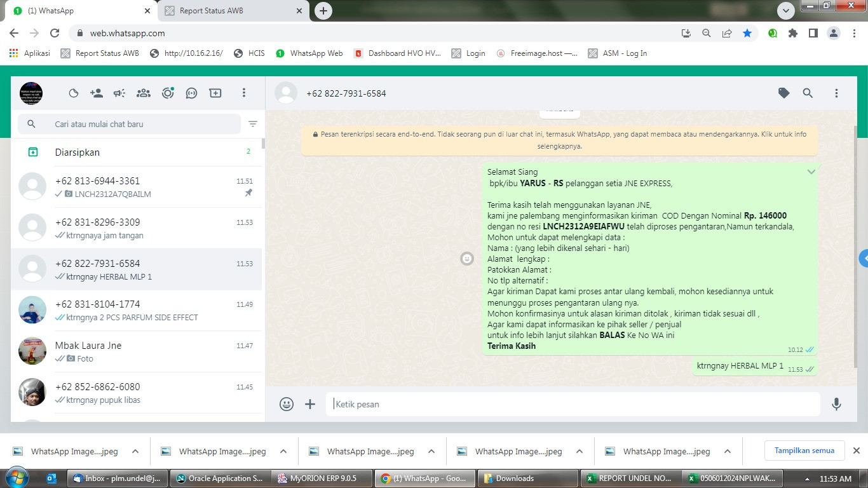This screenshot has width=868, height=488.
Task: Click the label tag icon in chat header
Action: (x=784, y=93)
